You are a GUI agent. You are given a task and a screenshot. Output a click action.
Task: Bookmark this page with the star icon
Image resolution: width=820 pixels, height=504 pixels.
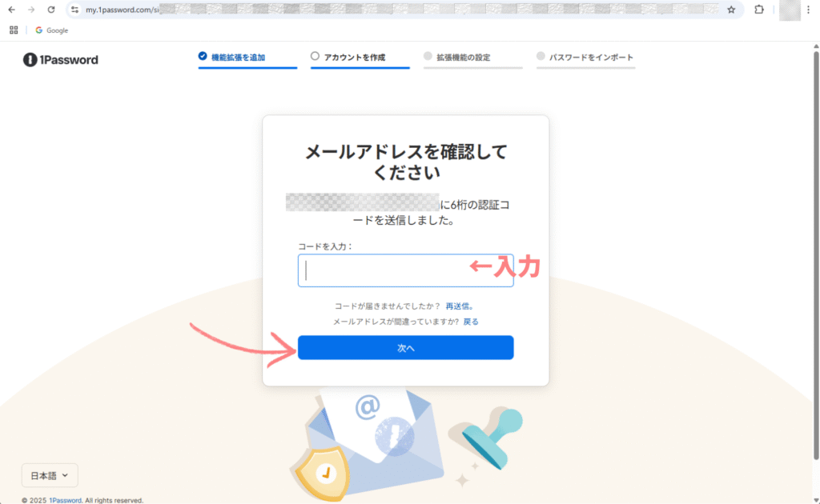(731, 10)
